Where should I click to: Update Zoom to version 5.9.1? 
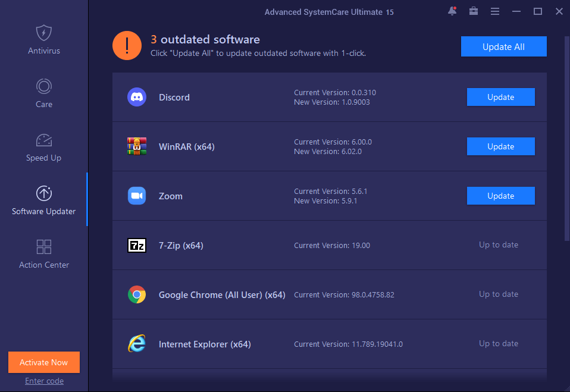tap(500, 196)
